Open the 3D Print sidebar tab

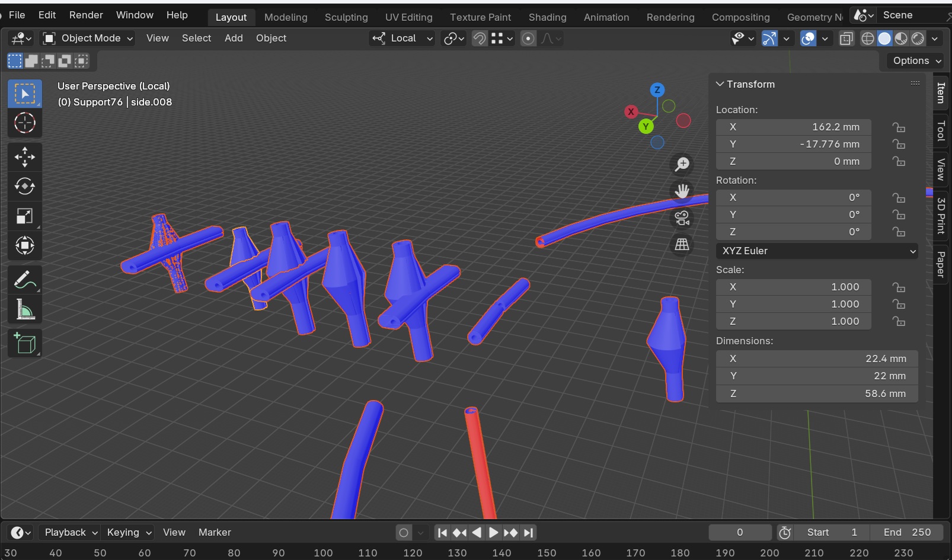(941, 216)
